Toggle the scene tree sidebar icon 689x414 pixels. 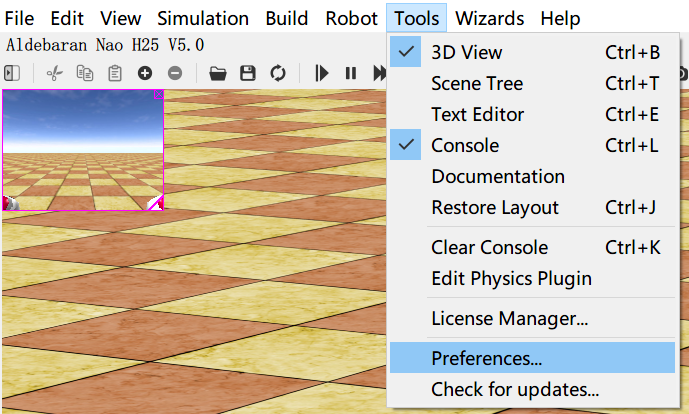(12, 73)
